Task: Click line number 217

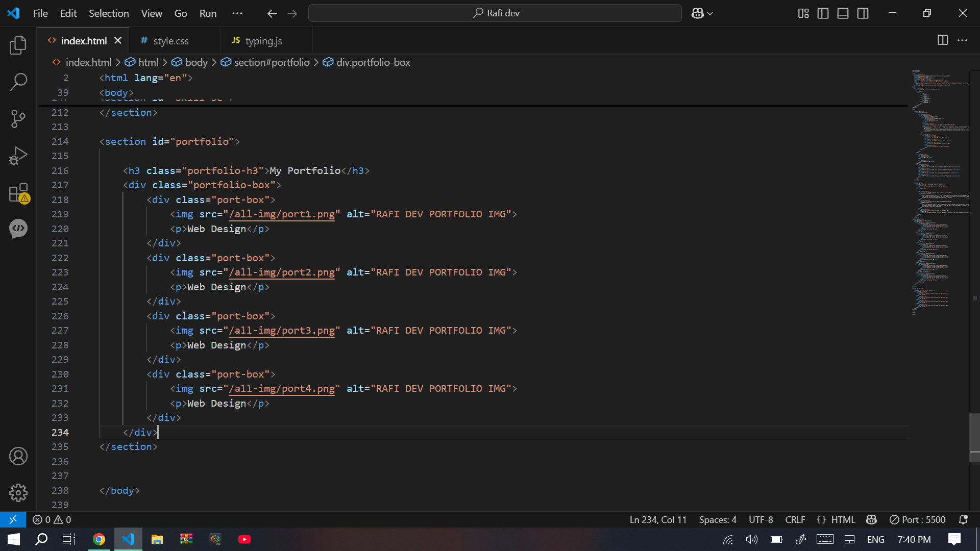Action: point(60,185)
